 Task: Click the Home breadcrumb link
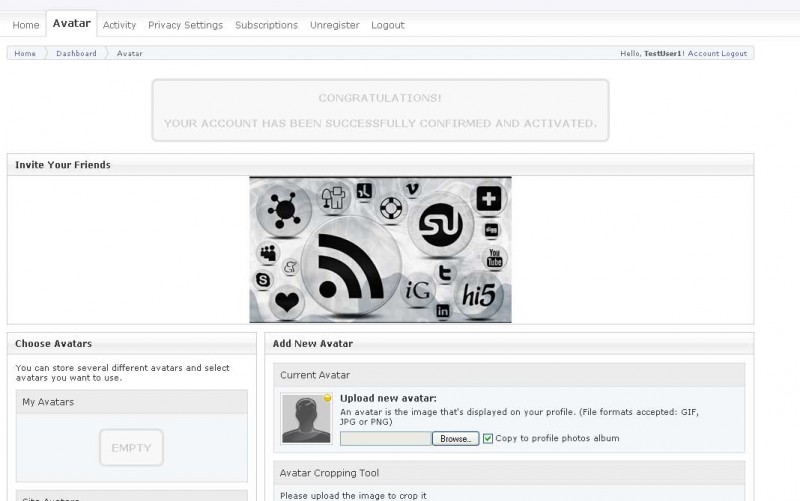click(25, 53)
